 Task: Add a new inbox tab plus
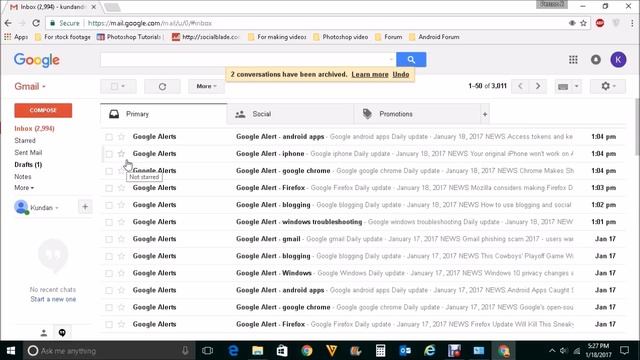coord(484,114)
